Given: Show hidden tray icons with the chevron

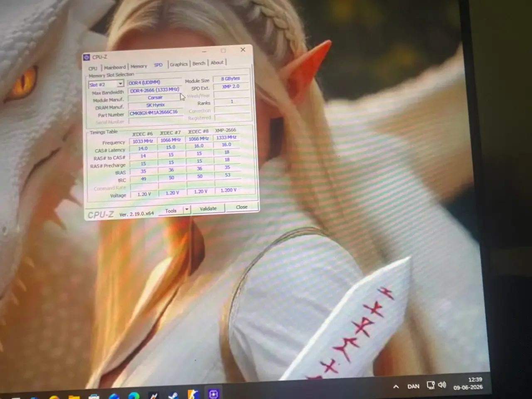Looking at the screenshot, I should [x=396, y=387].
